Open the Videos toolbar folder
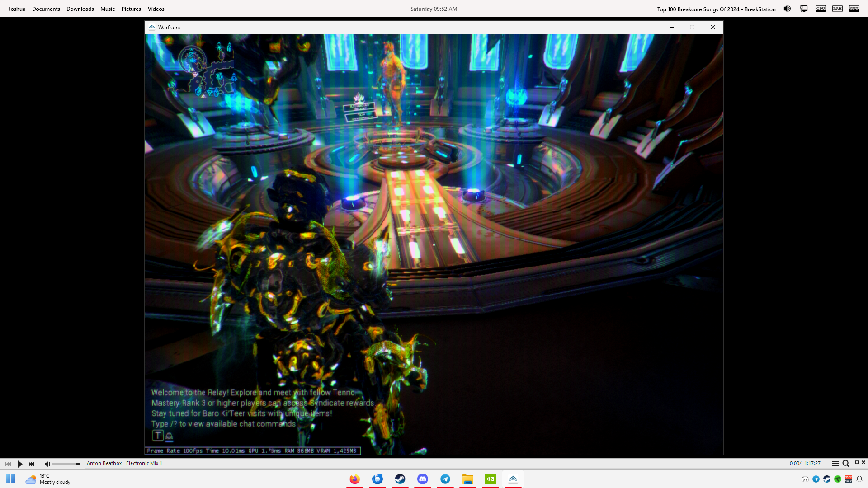The image size is (868, 488). [156, 9]
